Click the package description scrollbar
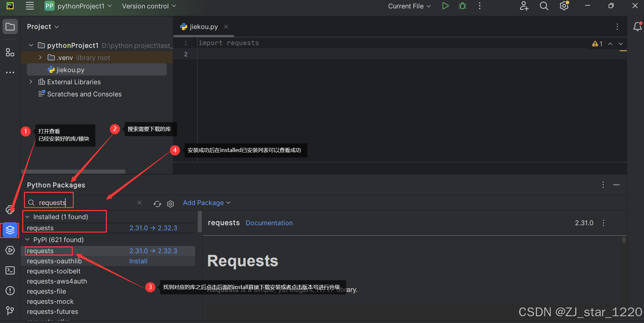 (x=624, y=240)
